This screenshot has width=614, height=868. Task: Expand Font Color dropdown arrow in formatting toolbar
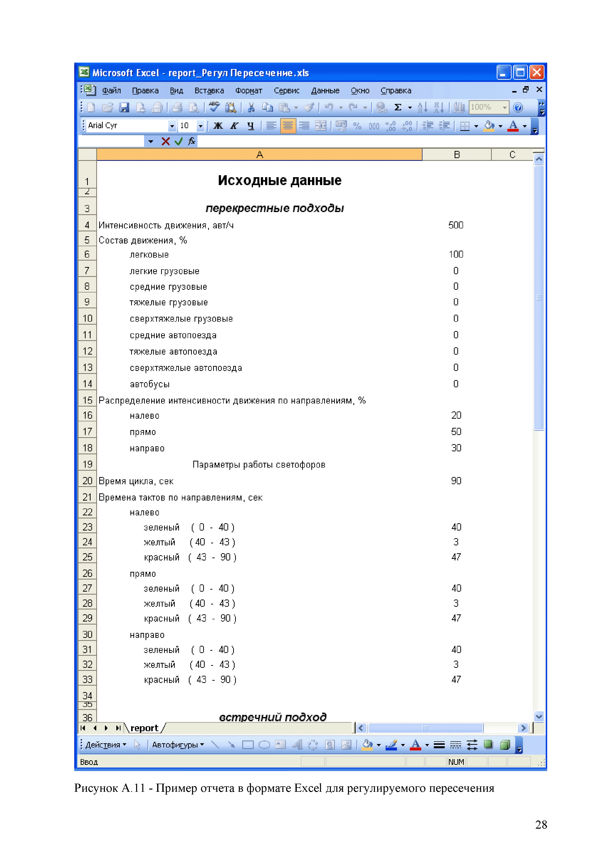(525, 126)
